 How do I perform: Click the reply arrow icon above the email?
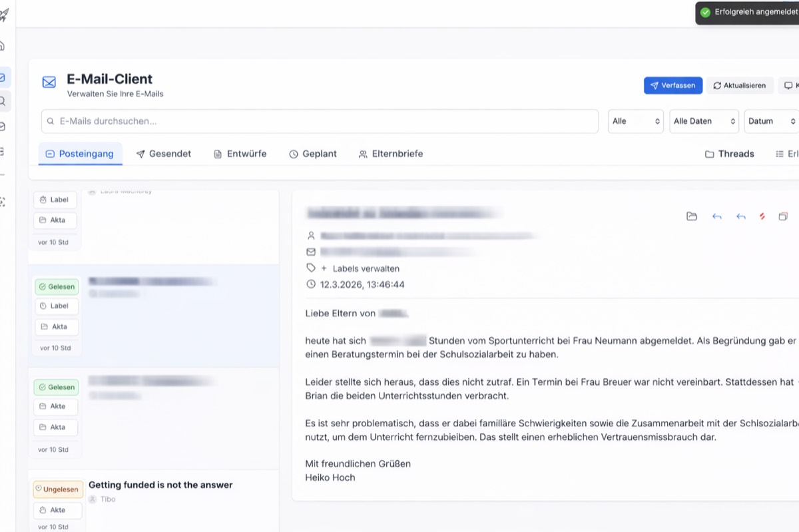pos(716,216)
